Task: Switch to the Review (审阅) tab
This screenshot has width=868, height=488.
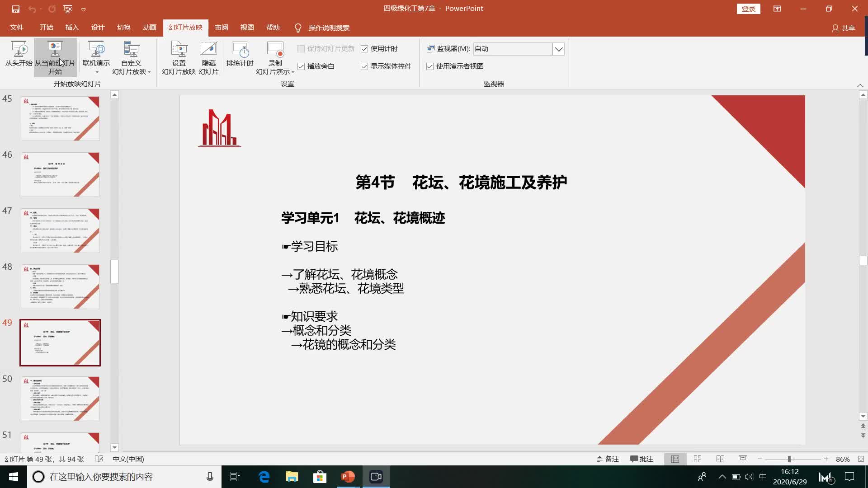Action: coord(221,28)
